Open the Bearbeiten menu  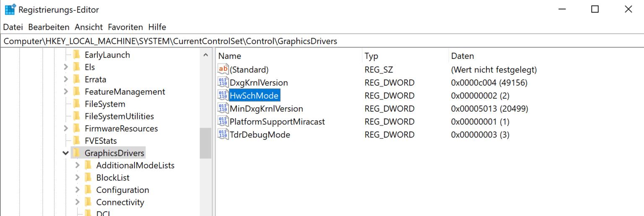tap(49, 27)
